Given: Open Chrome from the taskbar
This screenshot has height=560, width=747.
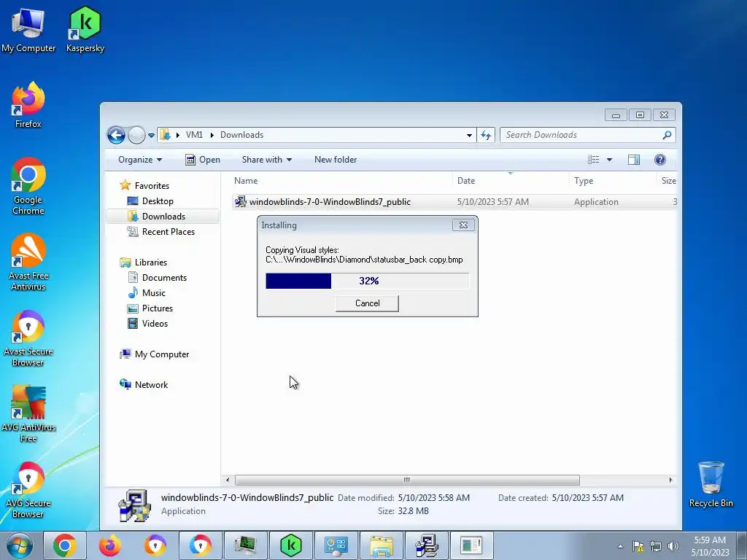Looking at the screenshot, I should (65, 545).
